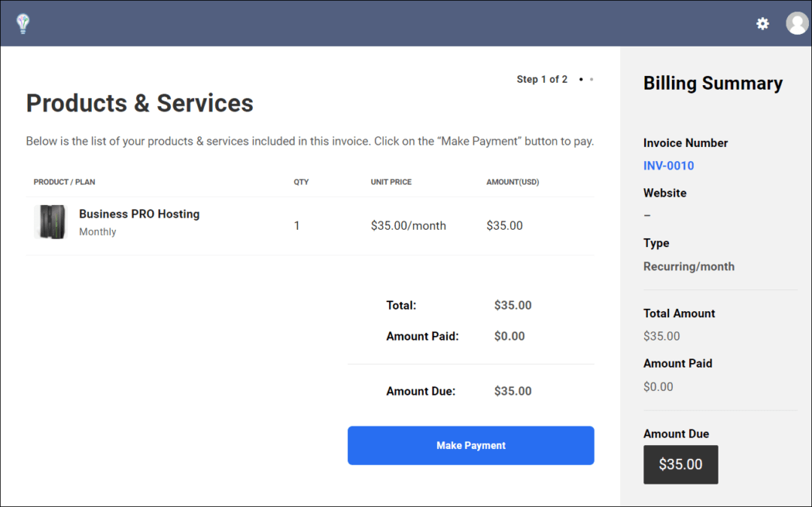Click the $35.00 Amount Due badge

[681, 464]
